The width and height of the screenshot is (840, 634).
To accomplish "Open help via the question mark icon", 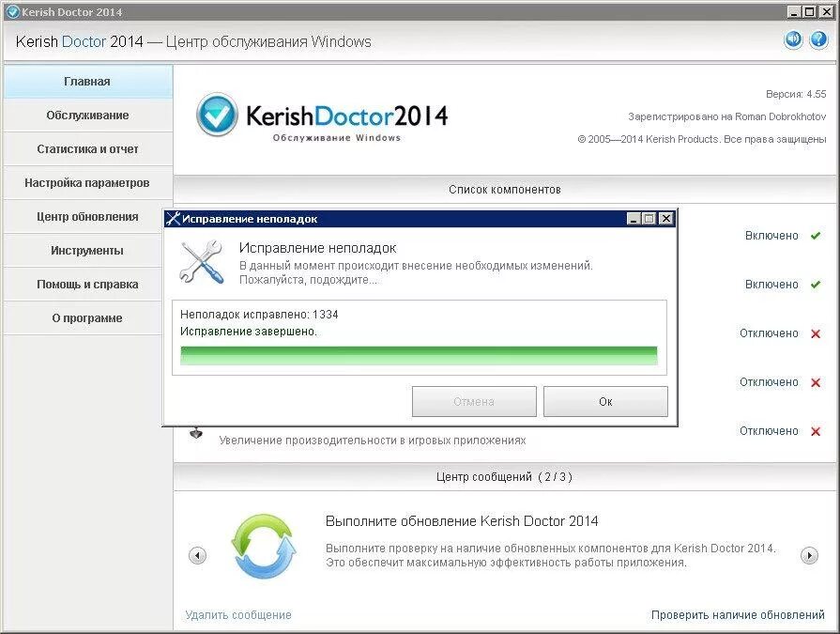I will (x=818, y=39).
